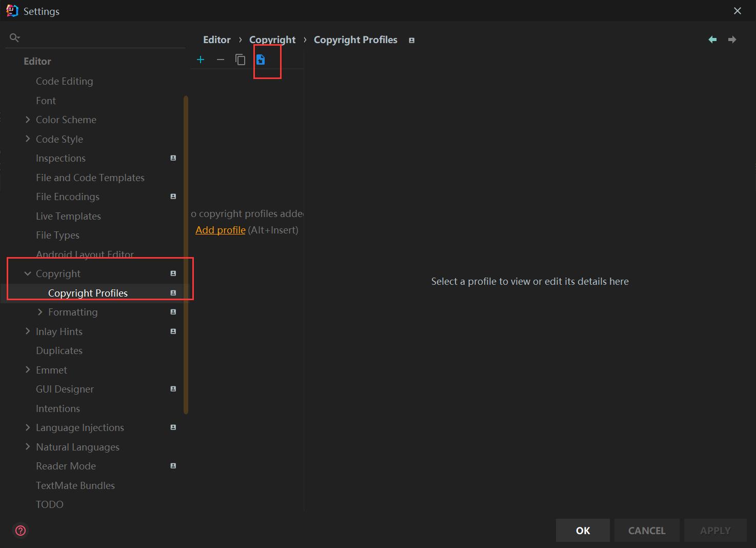Open help with question mark icon

point(21,530)
